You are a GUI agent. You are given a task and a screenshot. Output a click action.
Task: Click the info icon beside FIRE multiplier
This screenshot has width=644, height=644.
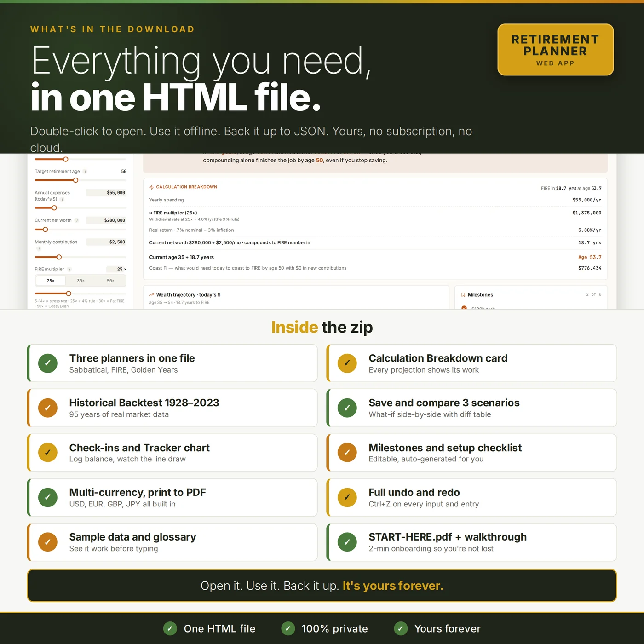69,269
